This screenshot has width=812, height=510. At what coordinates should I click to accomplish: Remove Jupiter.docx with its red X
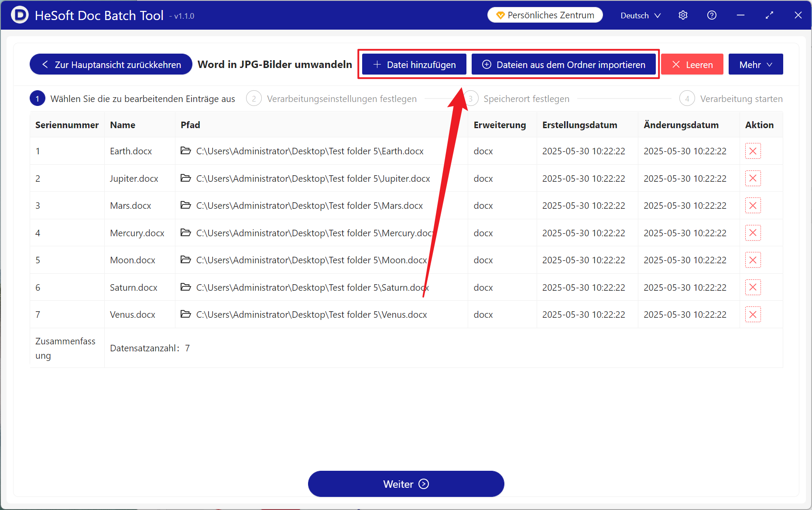tap(753, 178)
